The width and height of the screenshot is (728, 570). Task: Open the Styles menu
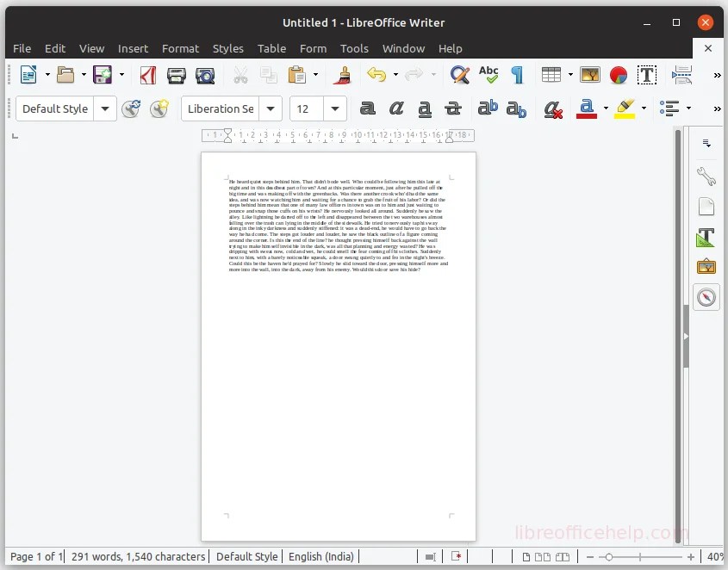228,48
